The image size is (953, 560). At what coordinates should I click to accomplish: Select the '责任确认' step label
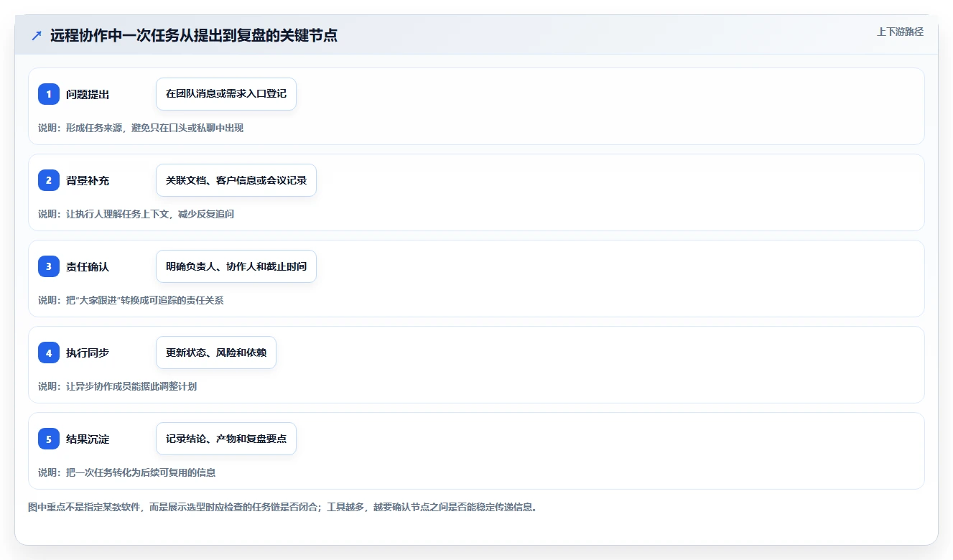click(88, 266)
